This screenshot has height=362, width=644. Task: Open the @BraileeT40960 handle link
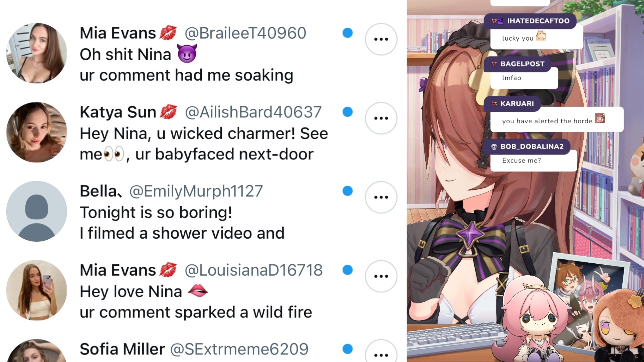(245, 33)
